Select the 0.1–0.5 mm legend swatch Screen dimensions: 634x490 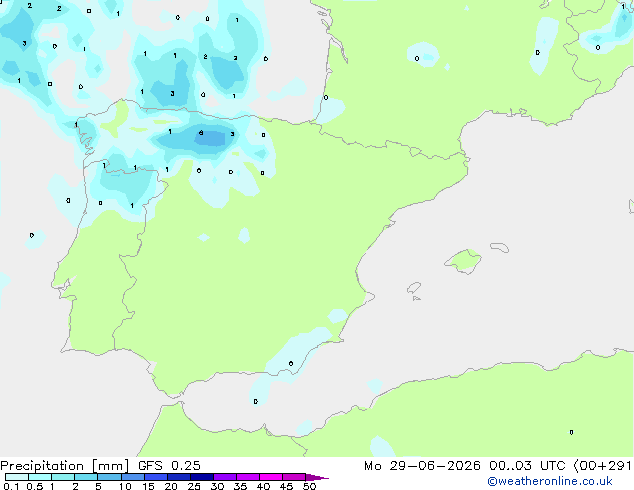pyautogui.click(x=17, y=477)
